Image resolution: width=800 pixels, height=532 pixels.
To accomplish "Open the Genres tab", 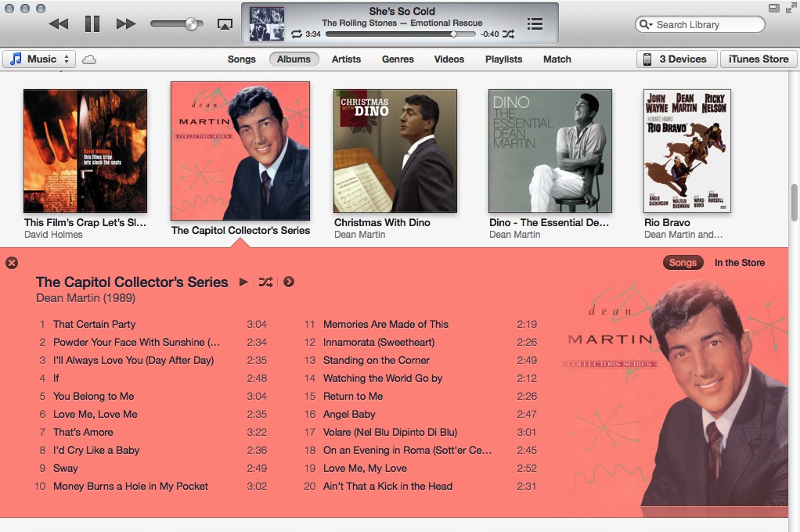I will point(398,59).
